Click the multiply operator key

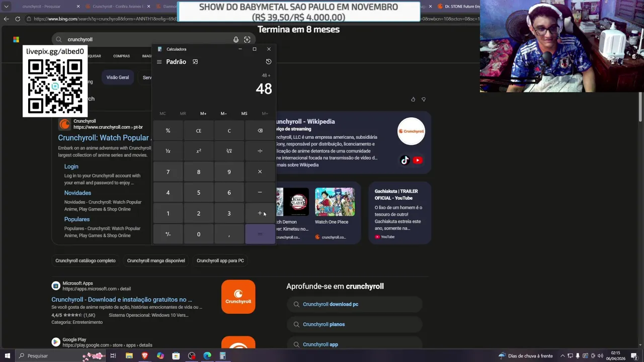(x=260, y=172)
